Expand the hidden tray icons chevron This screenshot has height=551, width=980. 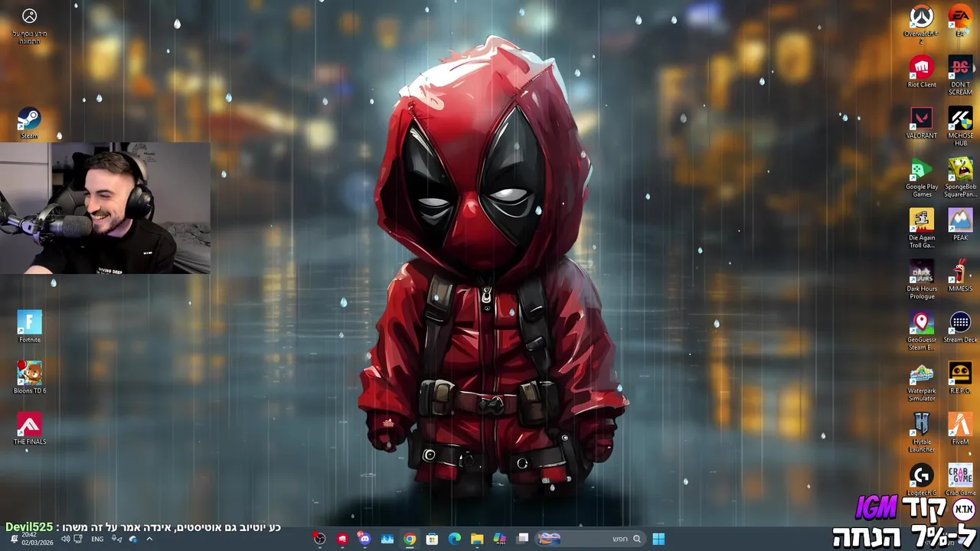tap(149, 539)
